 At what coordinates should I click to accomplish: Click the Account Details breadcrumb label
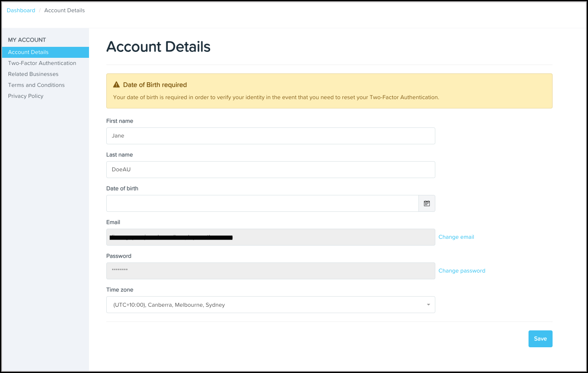click(64, 10)
